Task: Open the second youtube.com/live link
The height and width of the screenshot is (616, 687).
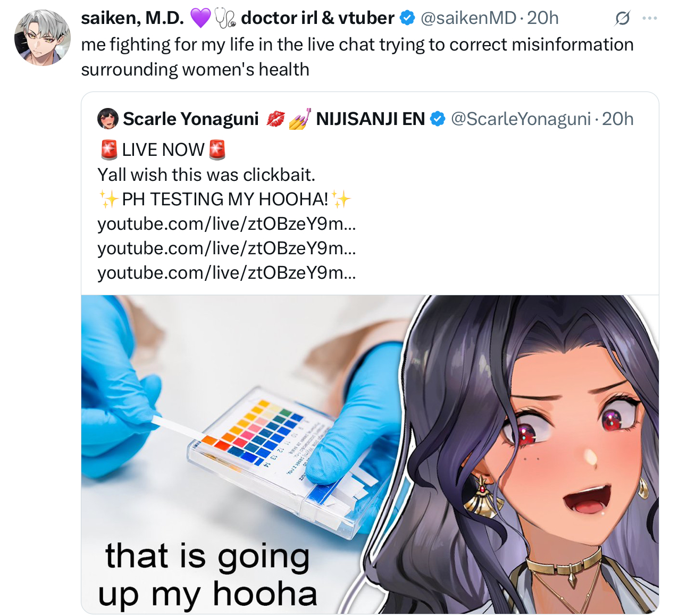Action: coord(227,248)
